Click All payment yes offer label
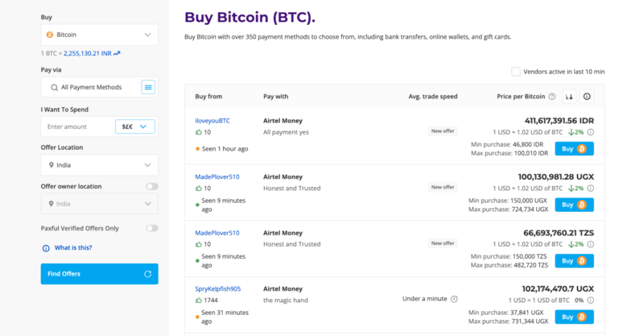This screenshot has width=644, height=336. (x=286, y=132)
